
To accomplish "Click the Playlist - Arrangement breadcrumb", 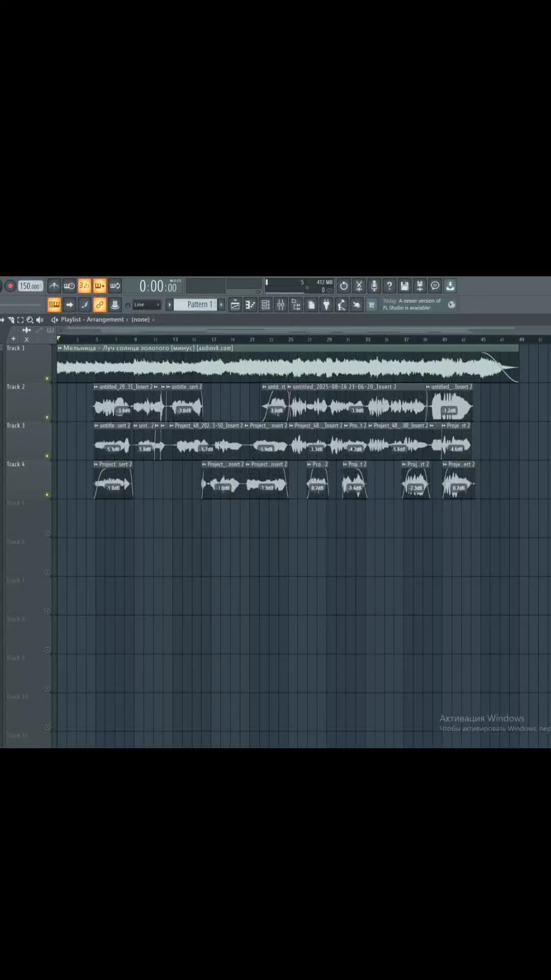I will (x=92, y=320).
